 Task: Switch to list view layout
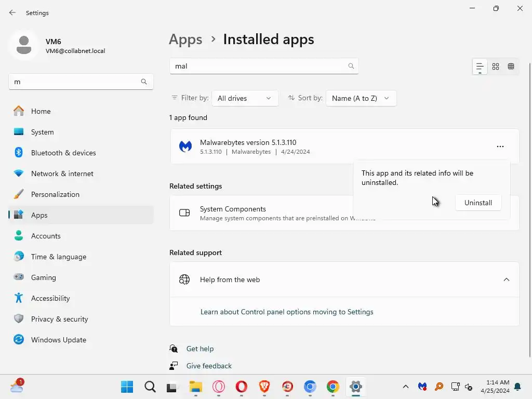(x=480, y=66)
